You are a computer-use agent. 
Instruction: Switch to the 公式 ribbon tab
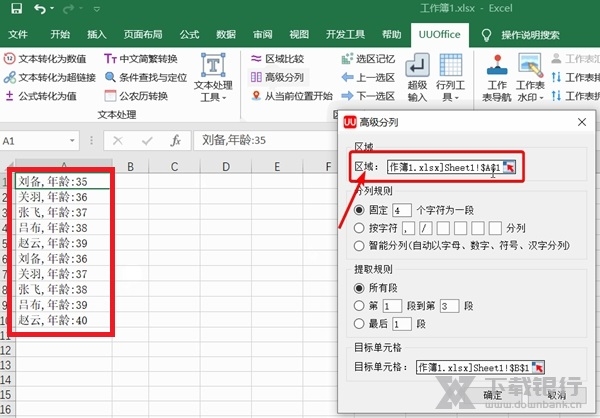tap(189, 35)
